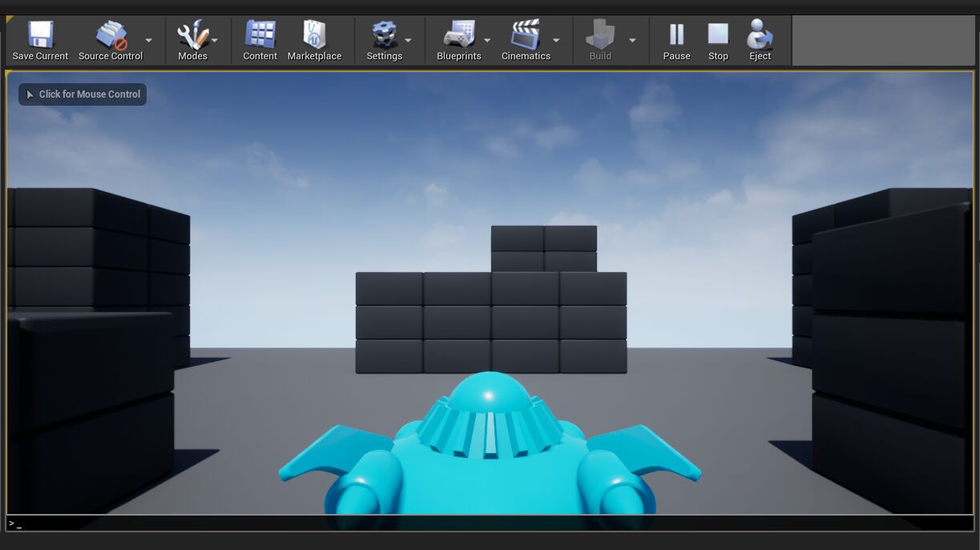
Task: Expand the Cinematics dropdown arrow
Action: (556, 40)
